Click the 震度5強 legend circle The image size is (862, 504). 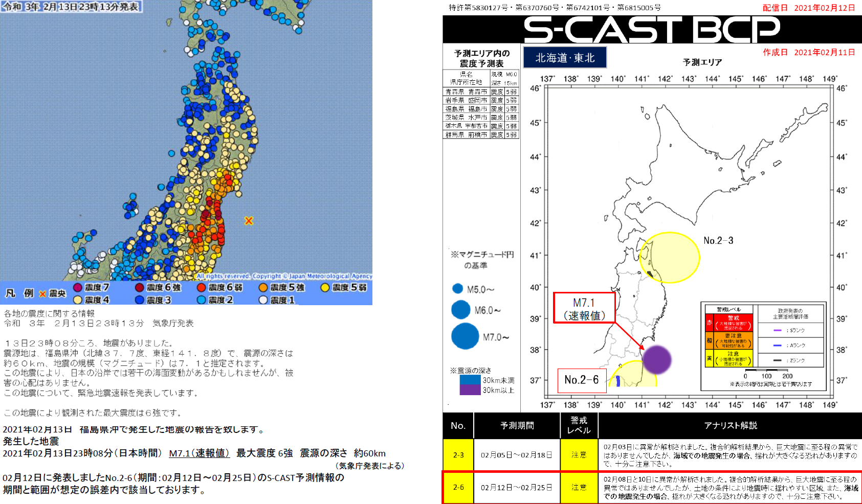[263, 287]
